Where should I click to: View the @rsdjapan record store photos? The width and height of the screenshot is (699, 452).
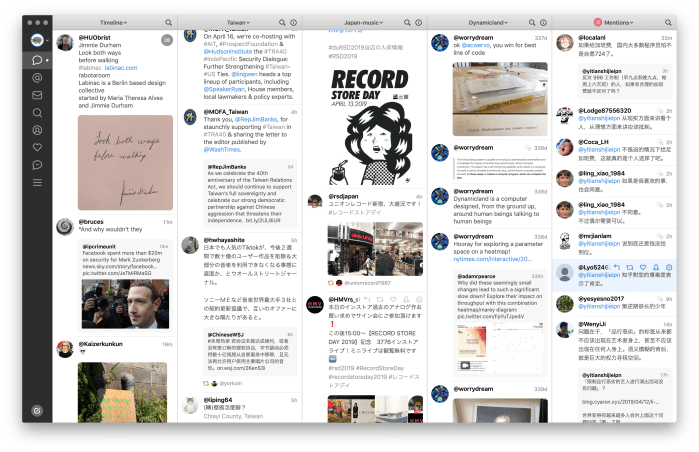[375, 249]
